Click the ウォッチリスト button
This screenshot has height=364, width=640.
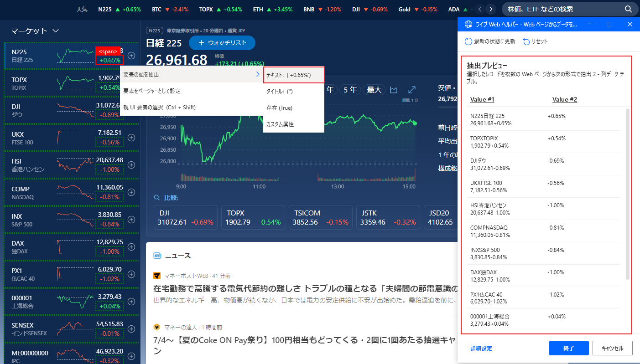click(222, 43)
